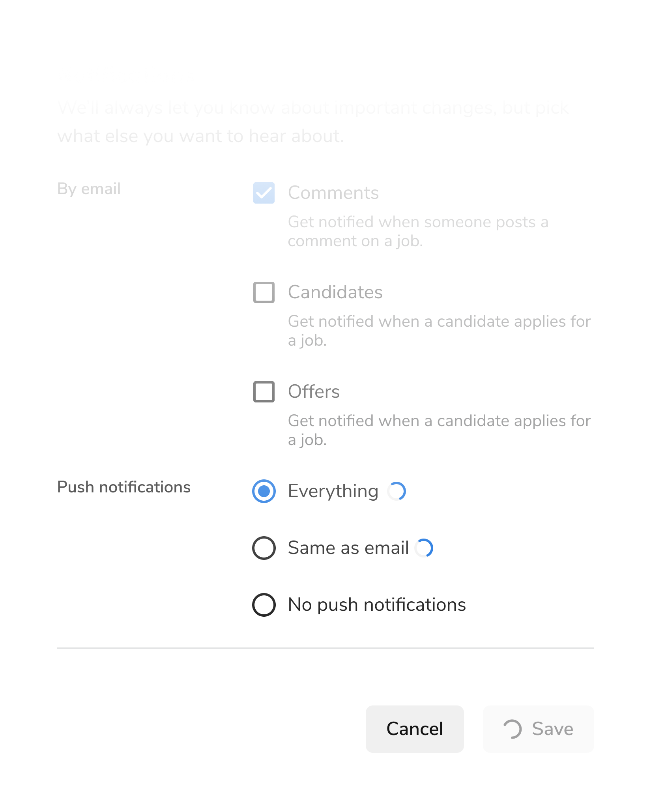
Task: Click the loading spinner inside the Save button
Action: [x=512, y=729]
